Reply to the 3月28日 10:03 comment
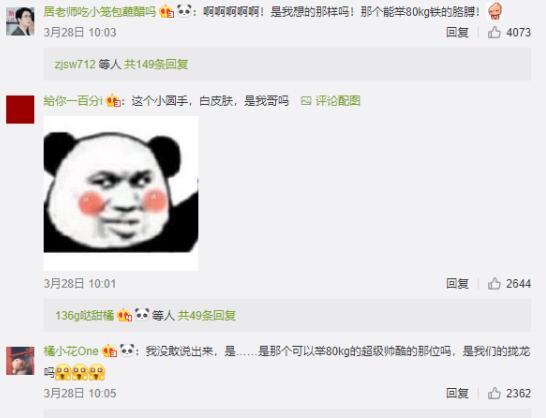The image size is (546, 418). (x=457, y=32)
